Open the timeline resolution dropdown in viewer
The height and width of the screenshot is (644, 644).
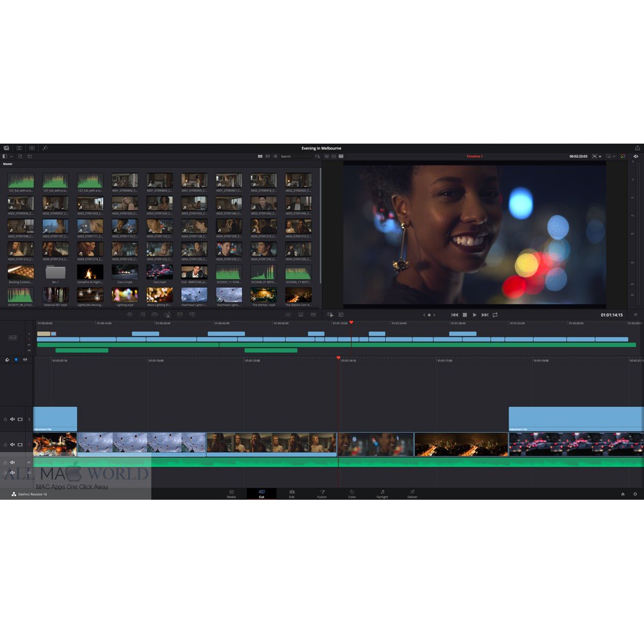[x=612, y=156]
